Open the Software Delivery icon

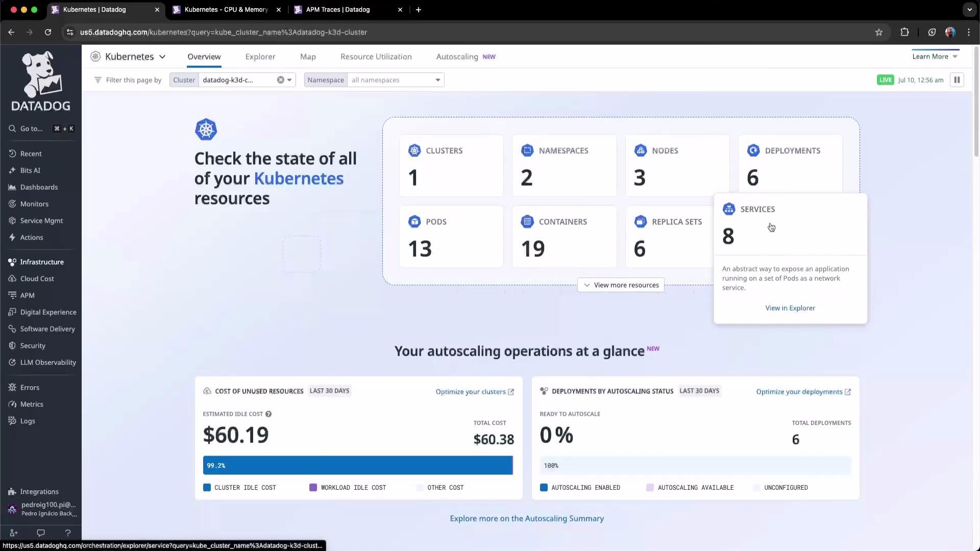tap(12, 329)
